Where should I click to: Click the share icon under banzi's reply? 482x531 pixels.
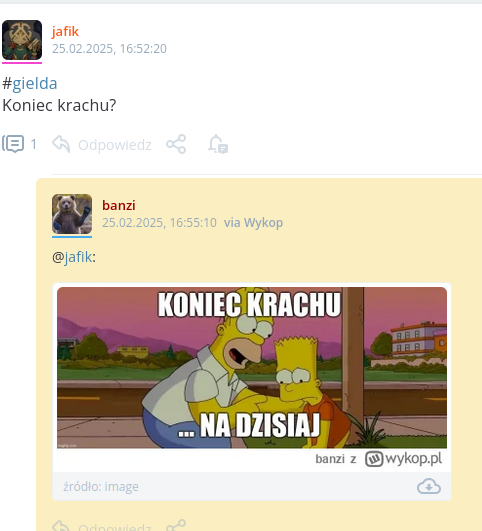(x=176, y=526)
